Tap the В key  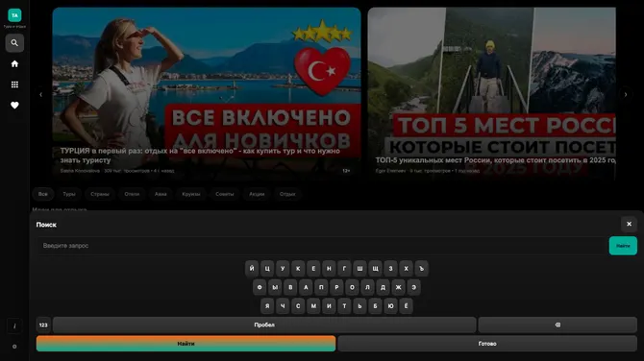(x=290, y=288)
